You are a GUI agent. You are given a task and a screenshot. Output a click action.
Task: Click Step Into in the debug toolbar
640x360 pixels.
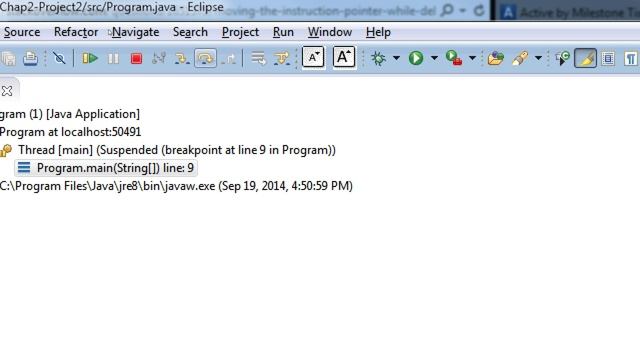[182, 59]
